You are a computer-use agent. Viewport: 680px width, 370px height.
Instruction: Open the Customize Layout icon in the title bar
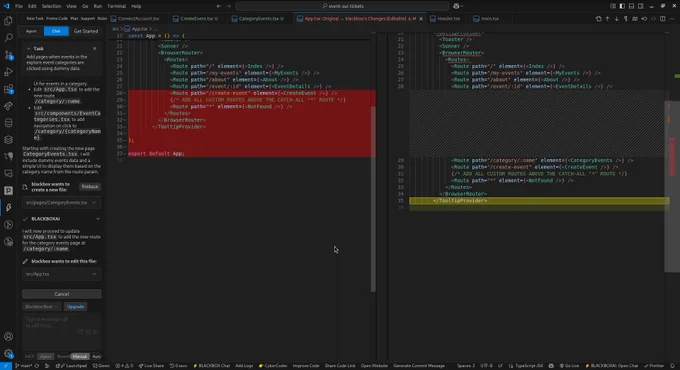[x=613, y=6]
